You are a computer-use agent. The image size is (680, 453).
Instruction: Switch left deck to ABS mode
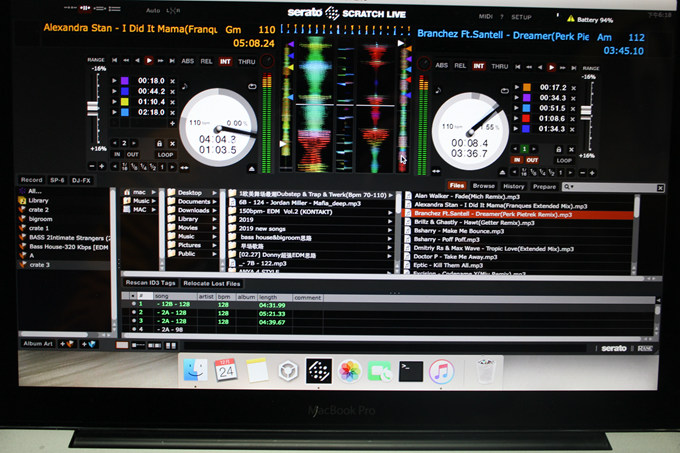coord(187,61)
